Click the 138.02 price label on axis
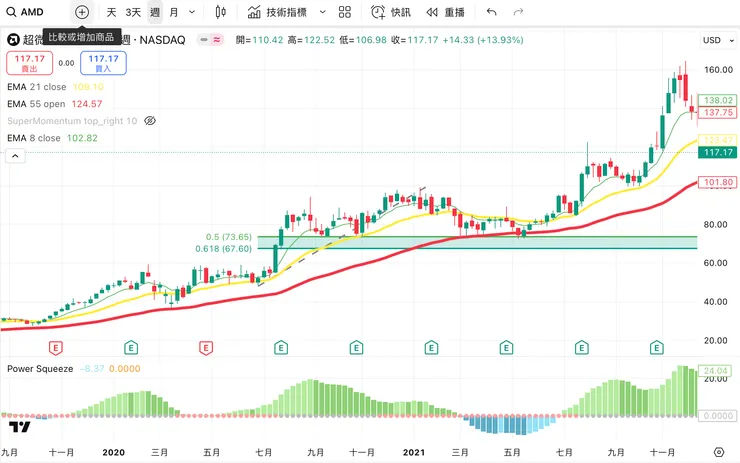This screenshot has width=740, height=463. [x=717, y=100]
